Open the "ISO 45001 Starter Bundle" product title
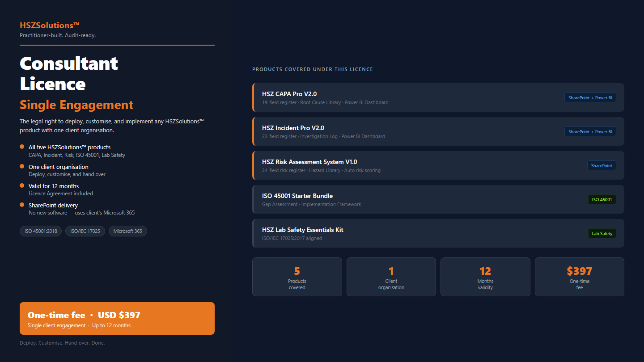The image size is (644, 362). 297,196
